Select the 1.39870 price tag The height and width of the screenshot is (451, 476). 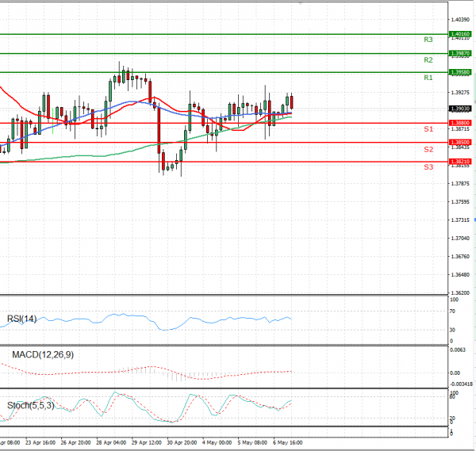pyautogui.click(x=460, y=53)
